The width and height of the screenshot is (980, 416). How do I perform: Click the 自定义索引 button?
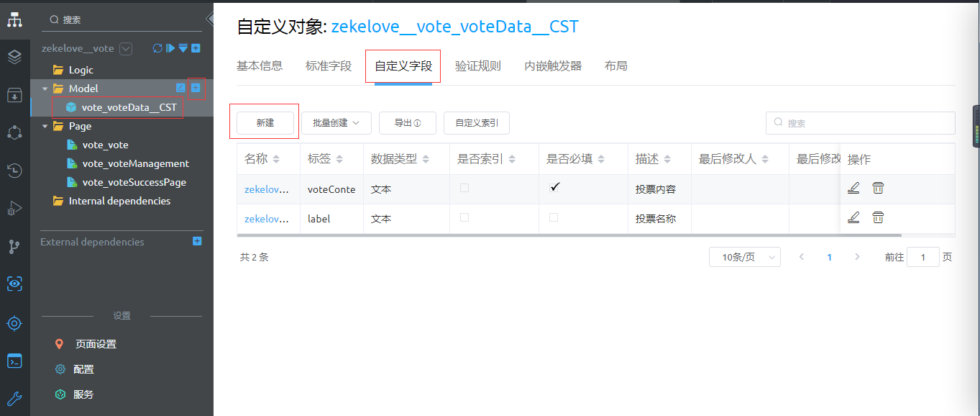coord(476,123)
